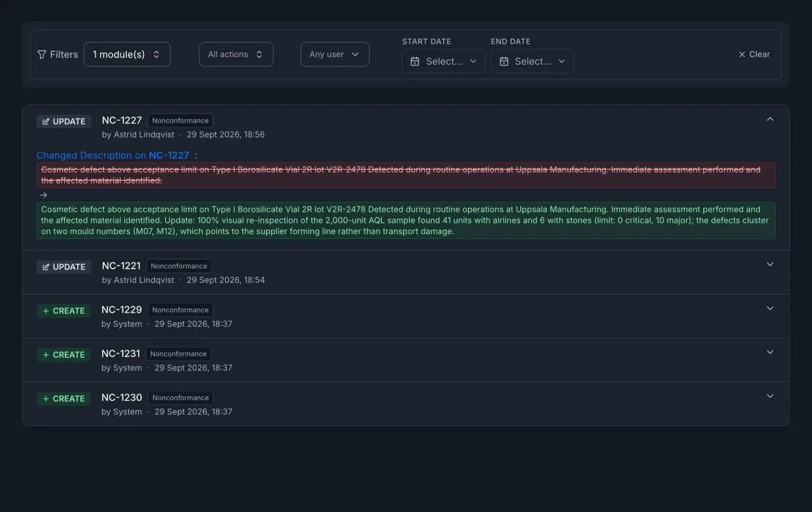Click the Nonconformance tag next to NC-1231

178,354
